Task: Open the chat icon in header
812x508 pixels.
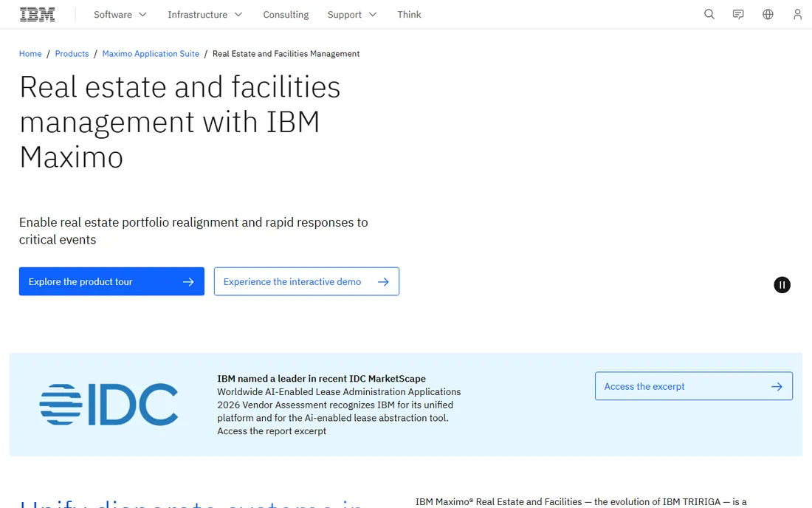Action: point(738,15)
